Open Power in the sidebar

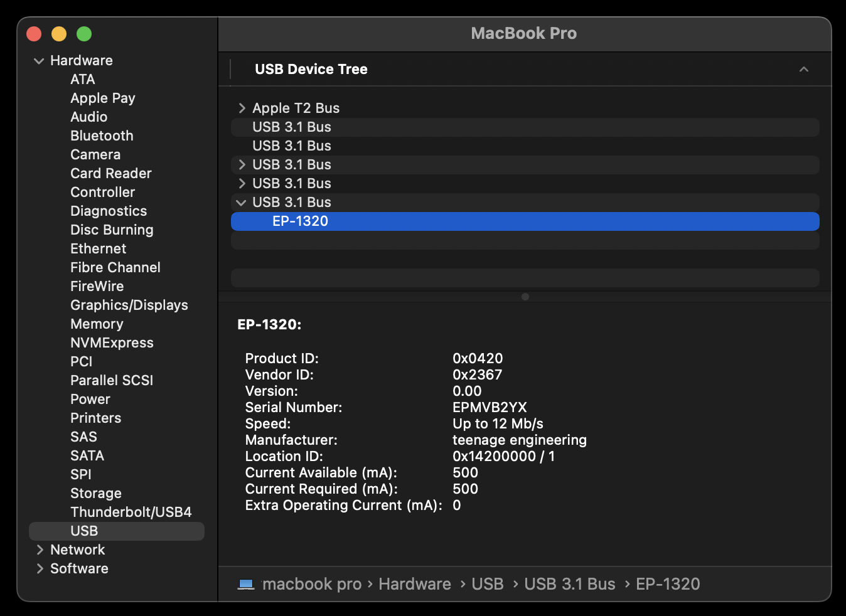pos(90,400)
